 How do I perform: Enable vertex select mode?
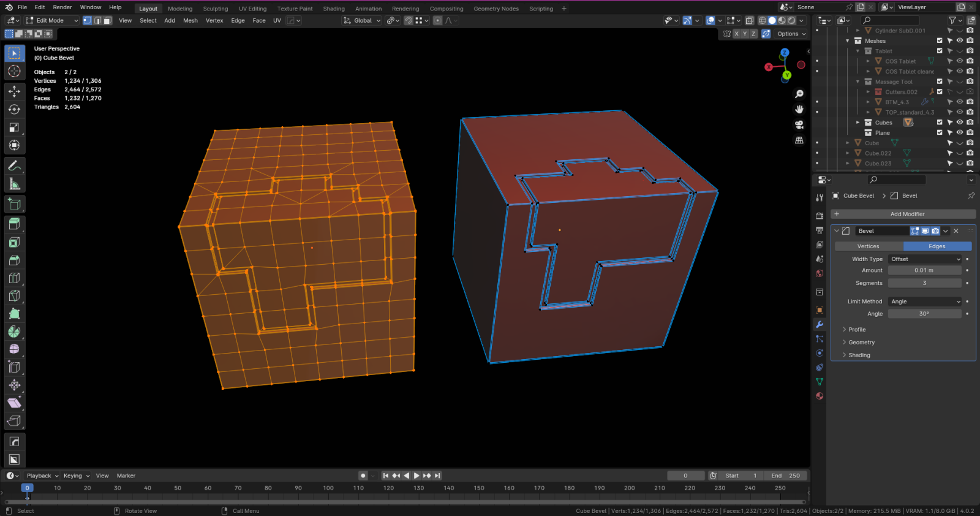(x=87, y=20)
